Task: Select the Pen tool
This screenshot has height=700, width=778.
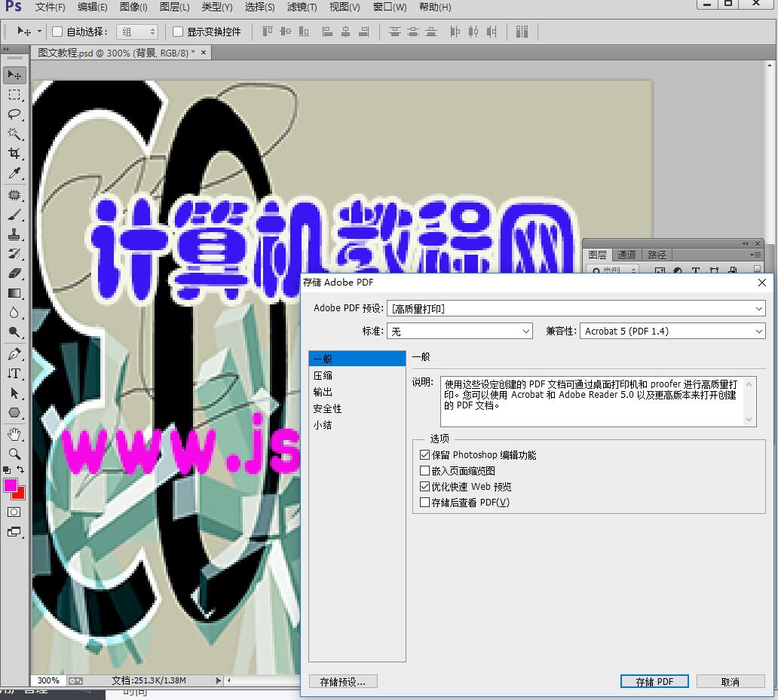Action: [14, 354]
